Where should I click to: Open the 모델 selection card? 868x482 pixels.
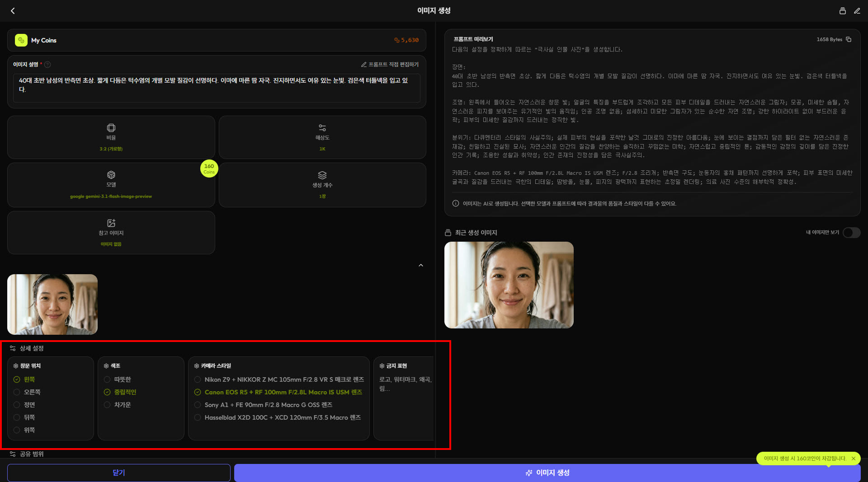pos(111,185)
